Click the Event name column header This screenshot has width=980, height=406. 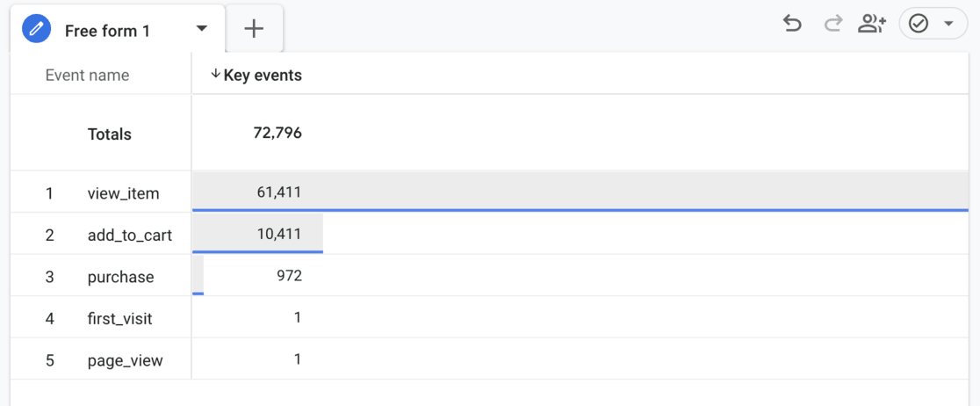87,76
